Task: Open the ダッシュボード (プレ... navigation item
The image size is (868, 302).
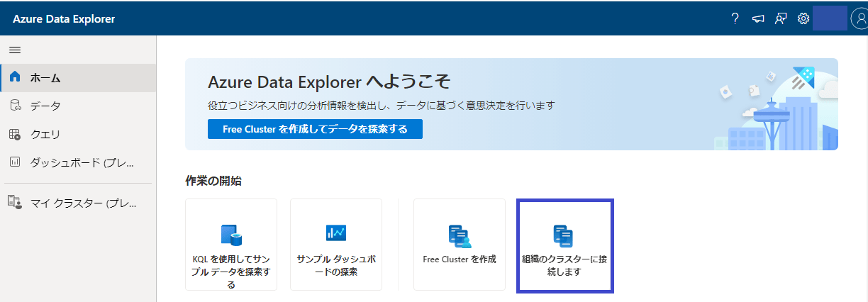Action: tap(78, 162)
